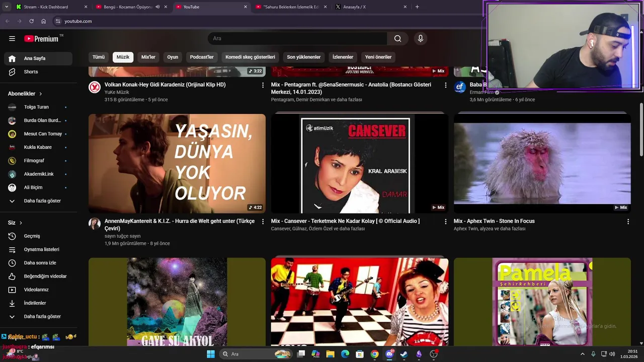Open options menu for AnnenMayKantereit video

pyautogui.click(x=263, y=222)
